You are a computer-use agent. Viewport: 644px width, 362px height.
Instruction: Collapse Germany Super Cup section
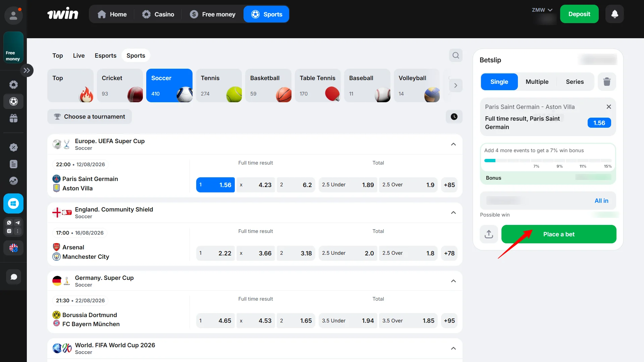pos(453,281)
